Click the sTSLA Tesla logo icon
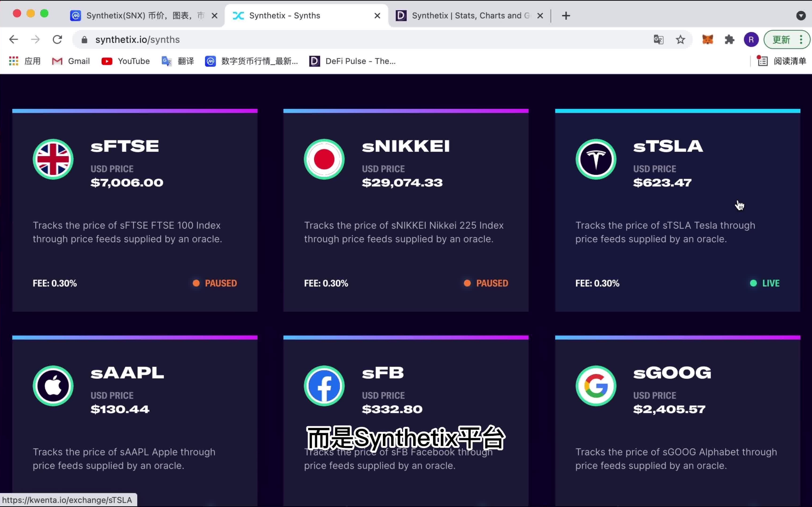This screenshot has height=507, width=812. tap(596, 159)
